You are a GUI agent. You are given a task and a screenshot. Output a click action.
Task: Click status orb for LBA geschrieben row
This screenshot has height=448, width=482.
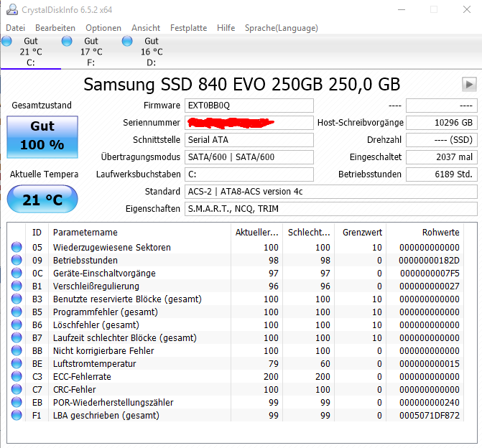(17, 415)
